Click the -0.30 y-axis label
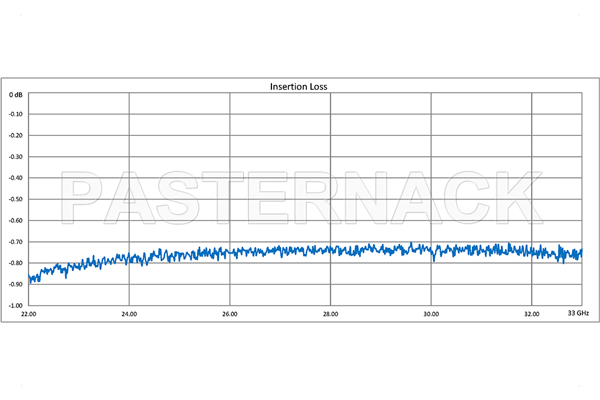 point(16,157)
